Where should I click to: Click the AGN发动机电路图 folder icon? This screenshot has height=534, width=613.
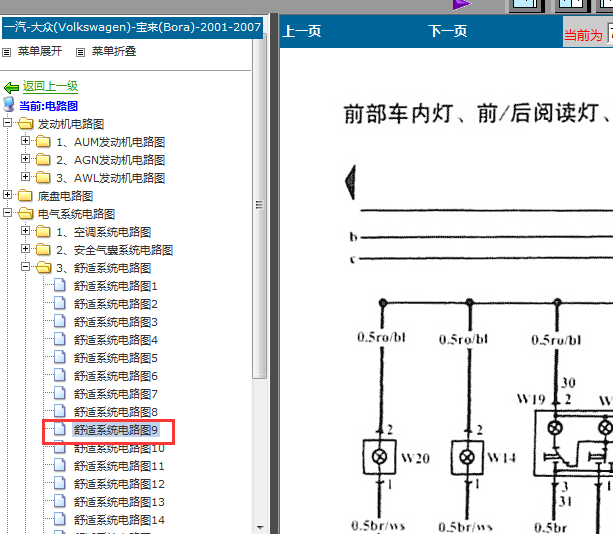[x=43, y=159]
